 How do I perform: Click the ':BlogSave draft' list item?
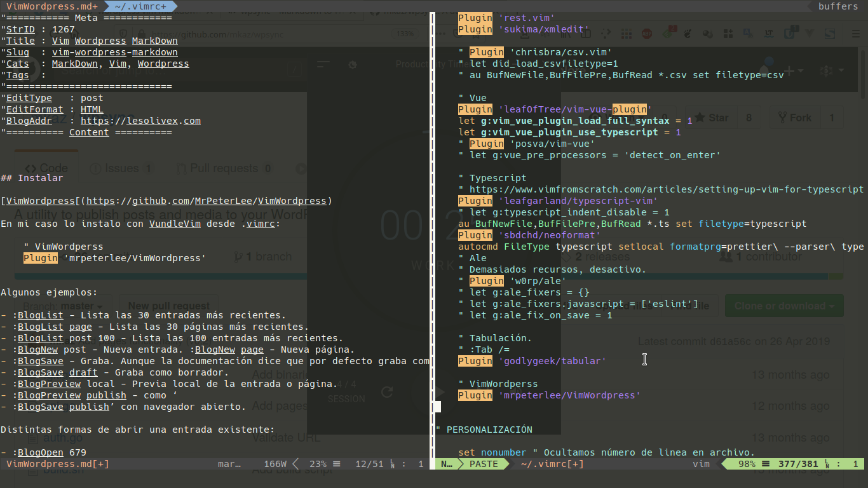coord(114,372)
